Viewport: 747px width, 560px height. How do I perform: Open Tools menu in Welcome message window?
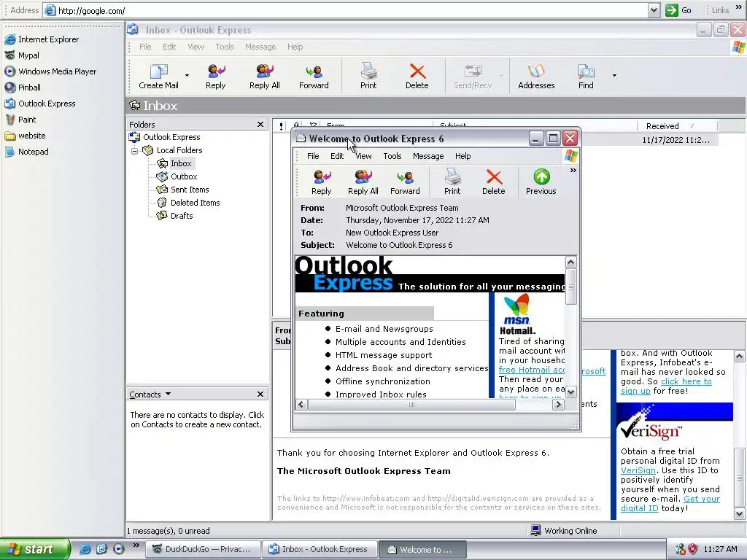pyautogui.click(x=392, y=156)
